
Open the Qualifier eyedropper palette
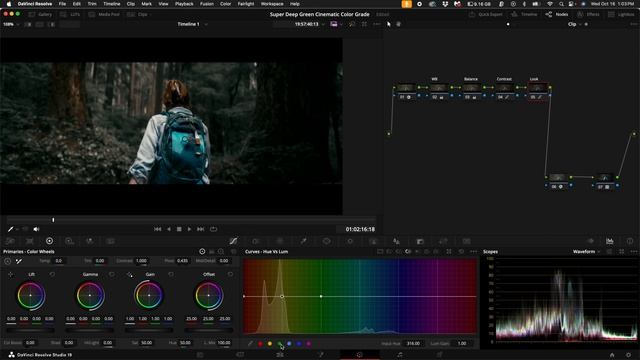click(303, 241)
